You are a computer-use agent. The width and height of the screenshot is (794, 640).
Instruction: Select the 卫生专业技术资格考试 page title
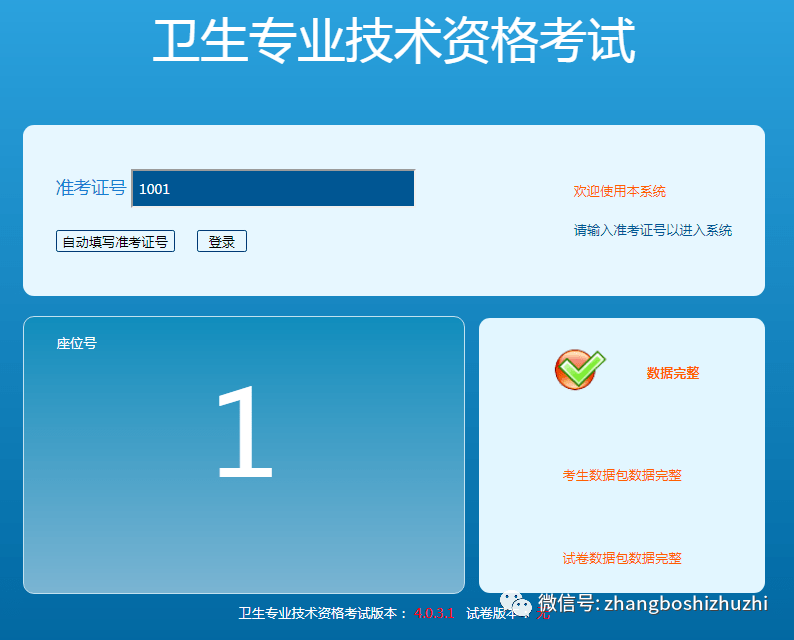(x=394, y=42)
